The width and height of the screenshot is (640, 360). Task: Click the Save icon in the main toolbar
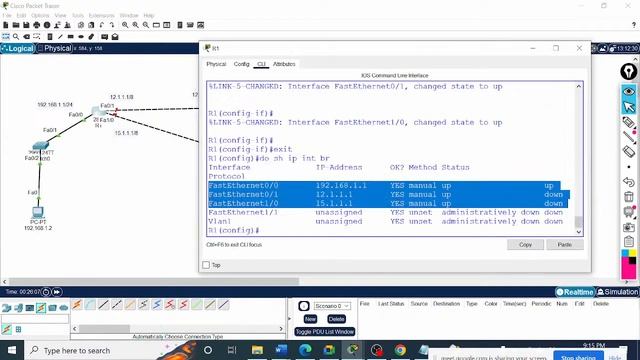pyautogui.click(x=26, y=25)
